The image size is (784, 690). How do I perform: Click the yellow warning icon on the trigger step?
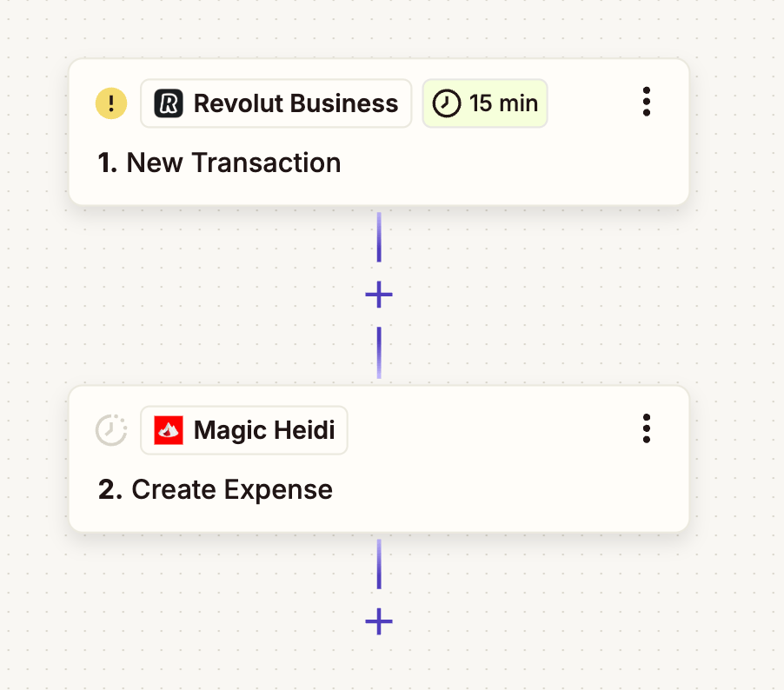pos(111,103)
